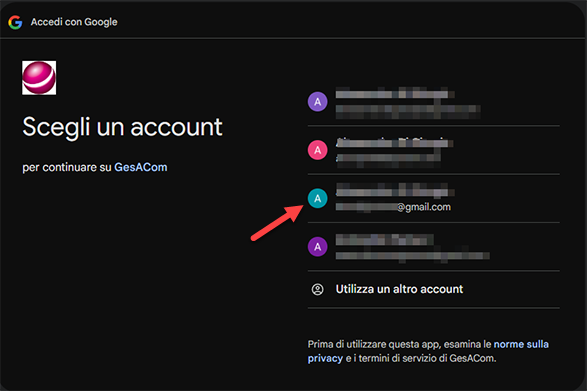Click the fourth account's blurred email text
The height and width of the screenshot is (391, 587).
(x=413, y=256)
